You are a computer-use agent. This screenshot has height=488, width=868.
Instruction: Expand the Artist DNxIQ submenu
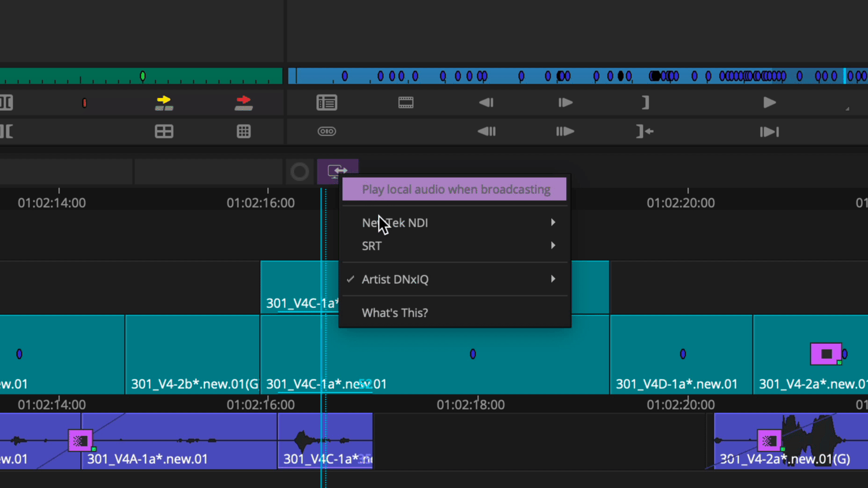coord(552,279)
